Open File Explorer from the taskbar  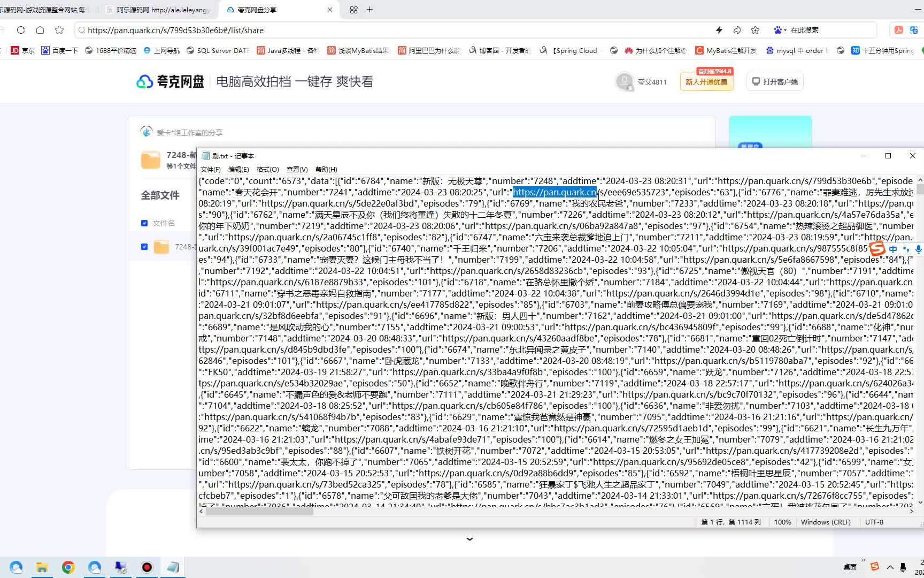pyautogui.click(x=42, y=567)
